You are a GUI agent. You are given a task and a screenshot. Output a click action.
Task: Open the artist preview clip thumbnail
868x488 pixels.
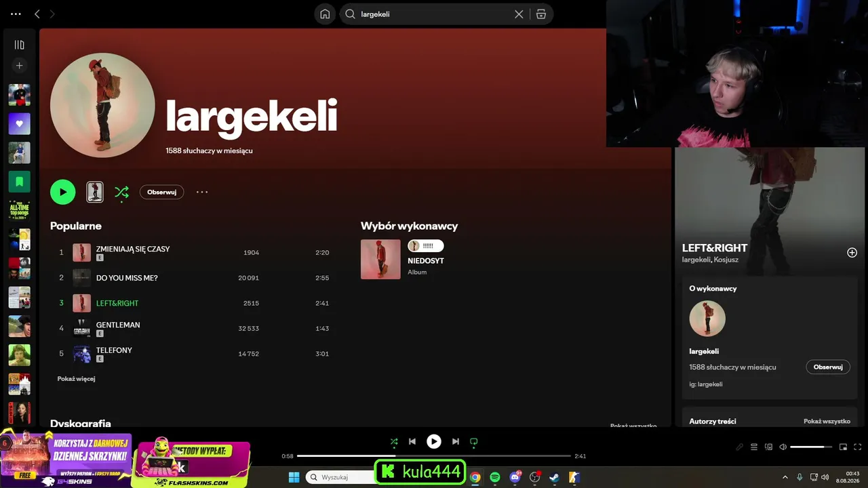coord(95,192)
